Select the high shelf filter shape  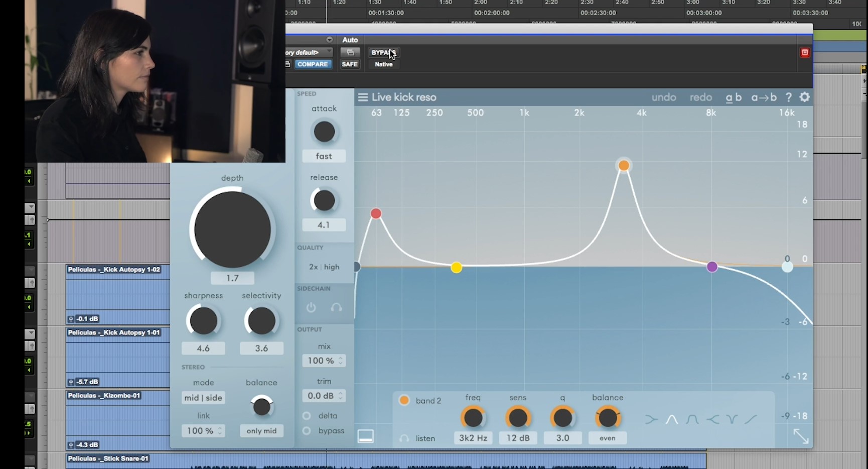713,419
